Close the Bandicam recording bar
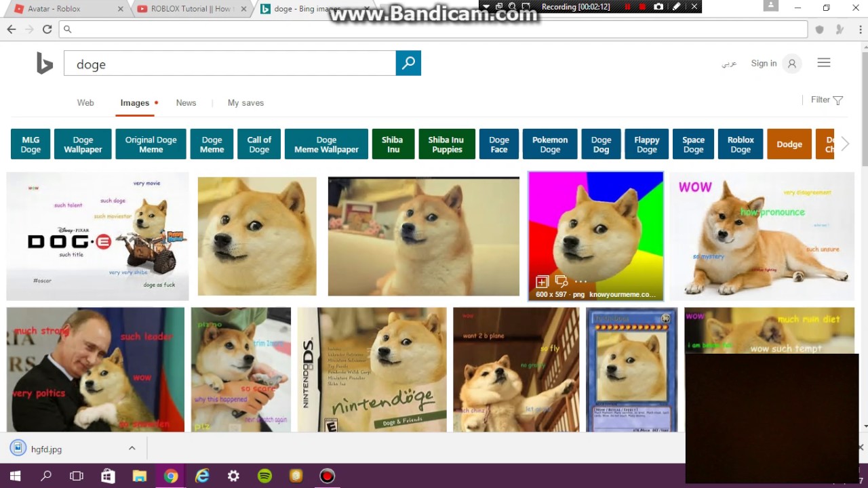 tap(694, 7)
